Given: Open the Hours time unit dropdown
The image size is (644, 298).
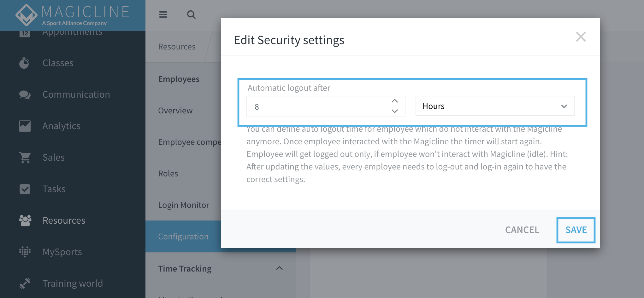Looking at the screenshot, I should (494, 106).
